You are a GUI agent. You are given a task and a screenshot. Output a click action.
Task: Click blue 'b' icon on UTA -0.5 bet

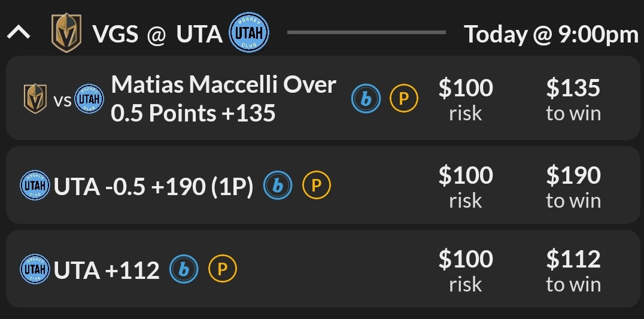coord(278,186)
